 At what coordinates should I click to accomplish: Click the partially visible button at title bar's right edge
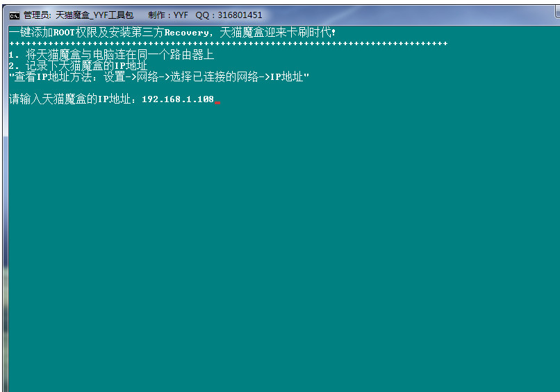coord(557,12)
